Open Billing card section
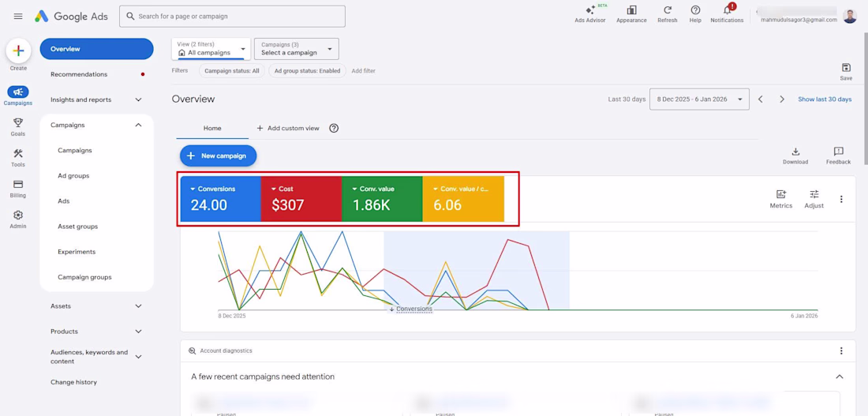Viewport: 868px width, 416px height. pos(17,189)
